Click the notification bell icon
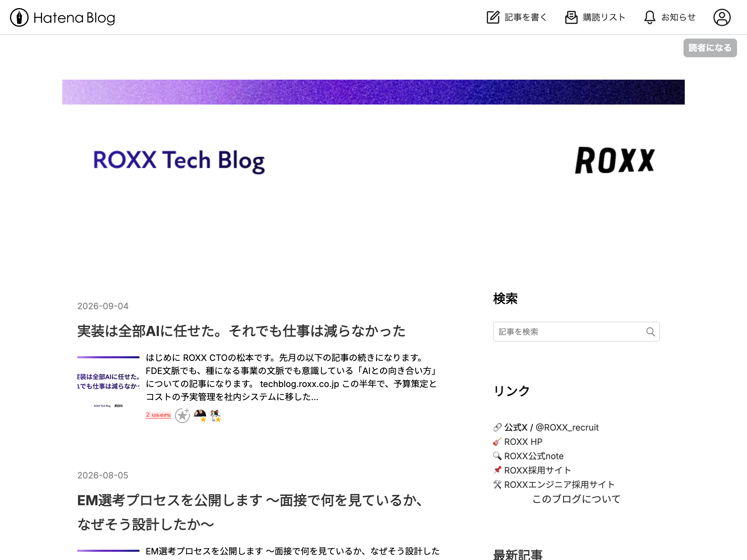The height and width of the screenshot is (560, 747). (649, 17)
